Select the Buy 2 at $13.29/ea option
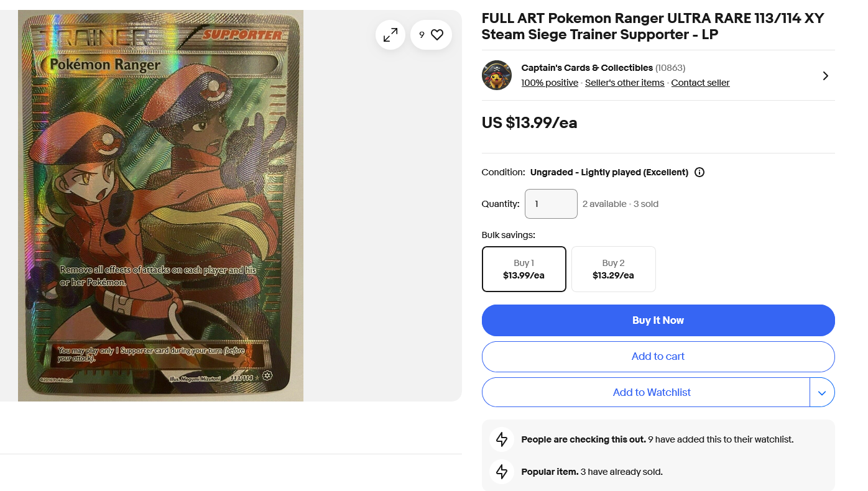Viewport: 868px width, 491px height. [x=613, y=269]
